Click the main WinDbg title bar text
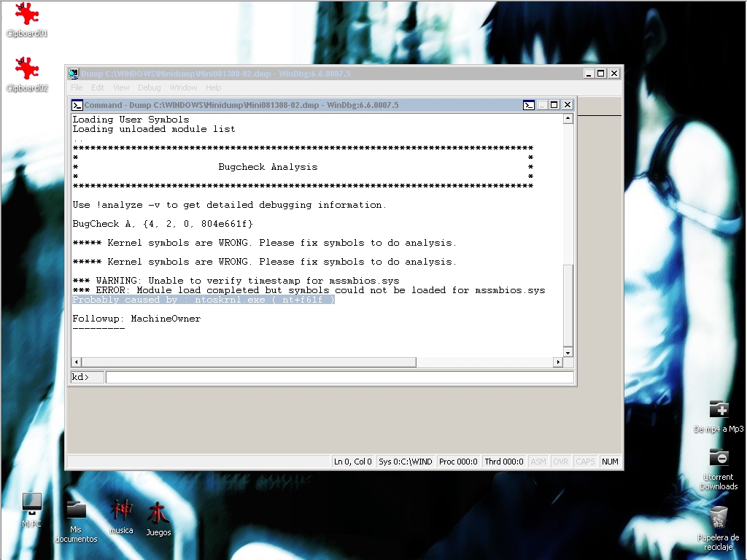Viewport: 747px width, 560px height. click(215, 74)
